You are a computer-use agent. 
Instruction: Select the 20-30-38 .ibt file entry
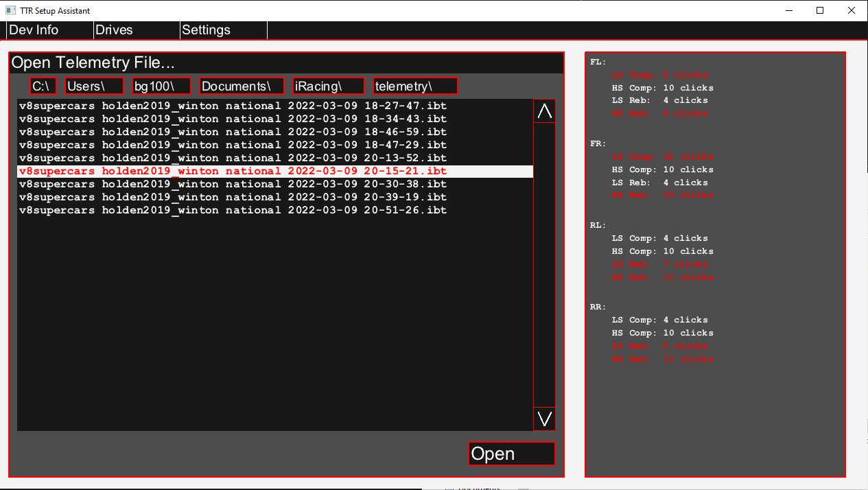[x=233, y=184]
